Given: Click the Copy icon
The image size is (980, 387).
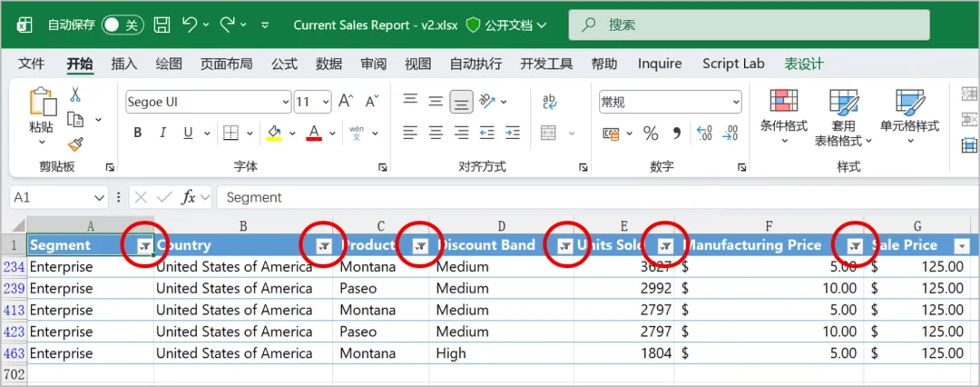Looking at the screenshot, I should pos(75,119).
